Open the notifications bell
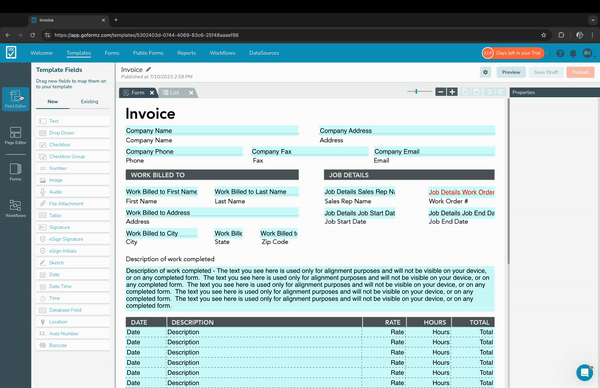 (573, 53)
